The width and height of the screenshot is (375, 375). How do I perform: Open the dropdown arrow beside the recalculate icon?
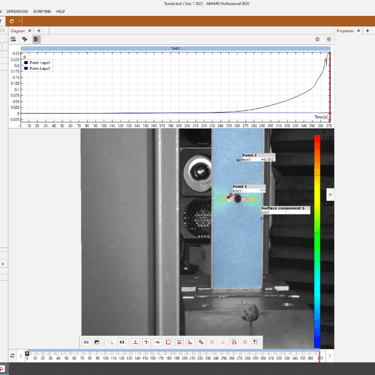pyautogui.click(x=19, y=21)
